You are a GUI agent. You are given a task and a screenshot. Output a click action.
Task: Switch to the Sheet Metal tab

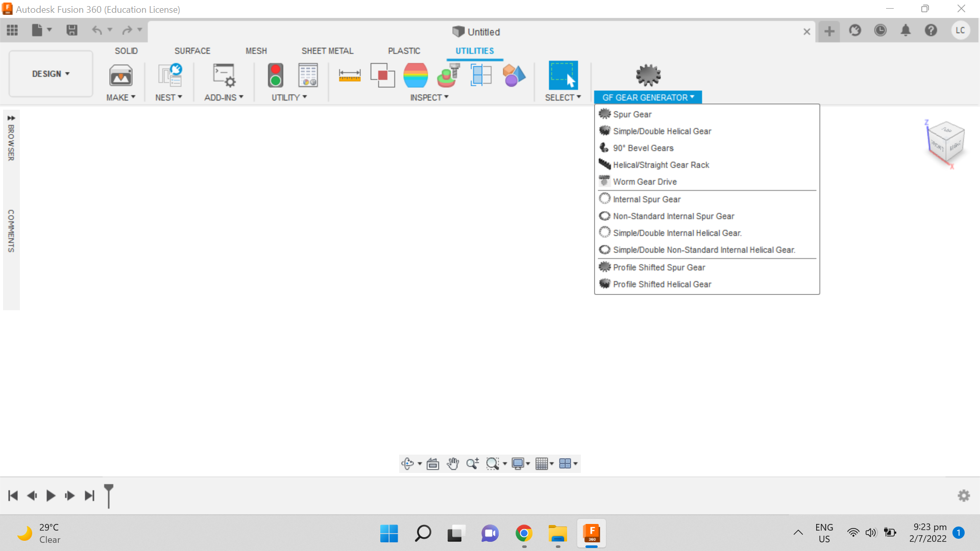pyautogui.click(x=327, y=51)
